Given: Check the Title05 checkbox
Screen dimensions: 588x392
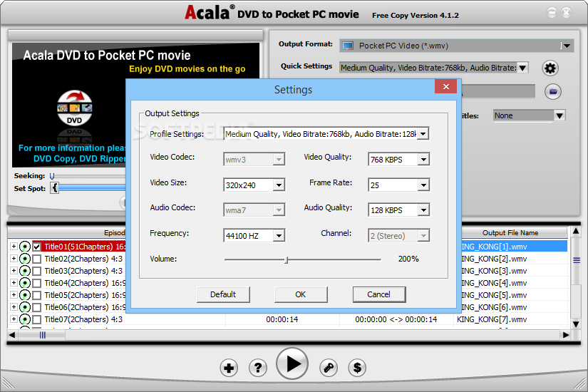Looking at the screenshot, I should [x=37, y=295].
